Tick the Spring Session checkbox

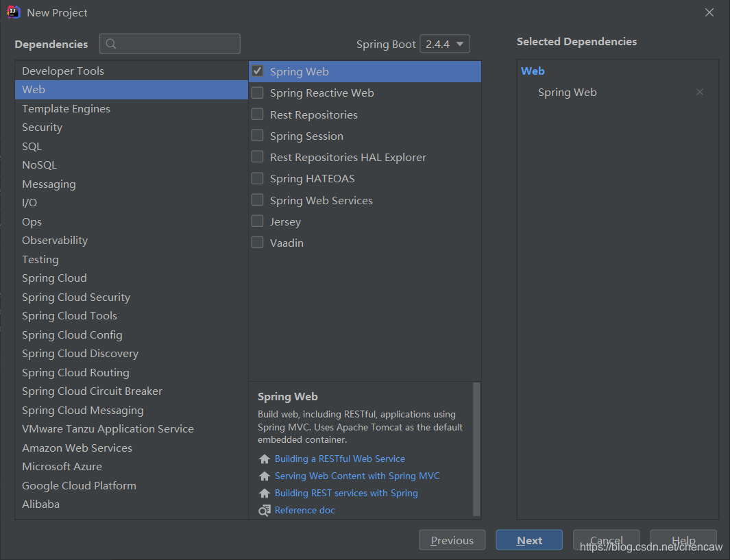(258, 136)
